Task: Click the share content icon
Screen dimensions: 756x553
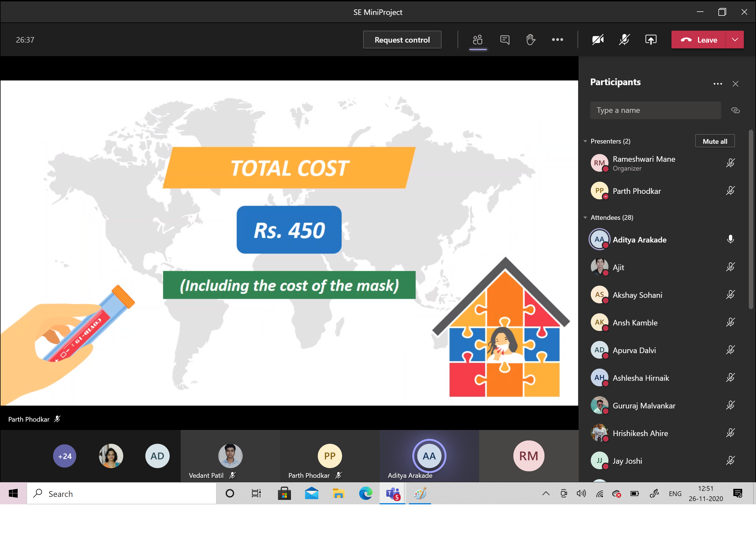Action: [x=651, y=40]
